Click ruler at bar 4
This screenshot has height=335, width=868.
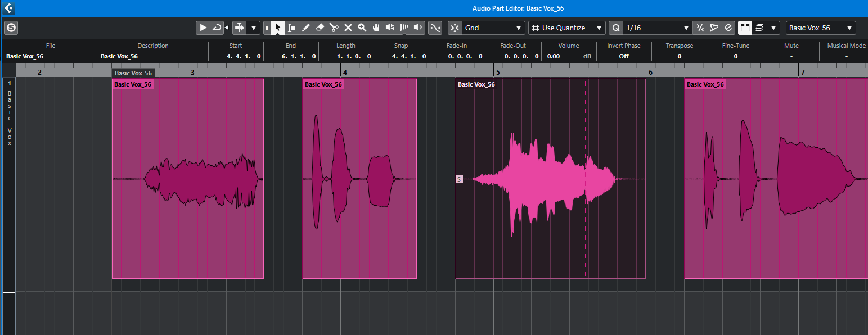click(345, 72)
